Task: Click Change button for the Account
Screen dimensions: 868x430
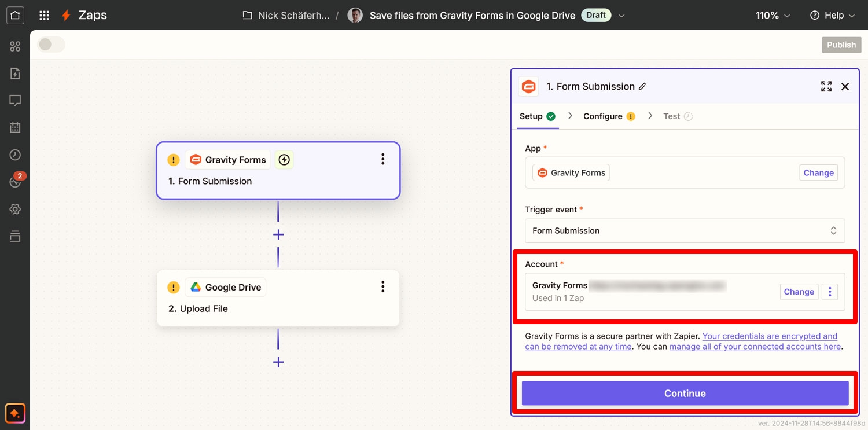Action: tap(799, 292)
